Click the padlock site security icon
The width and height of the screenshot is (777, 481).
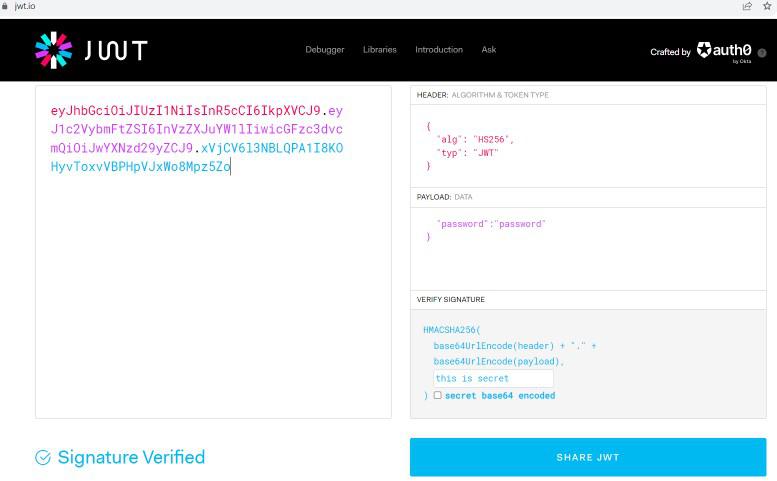6,6
